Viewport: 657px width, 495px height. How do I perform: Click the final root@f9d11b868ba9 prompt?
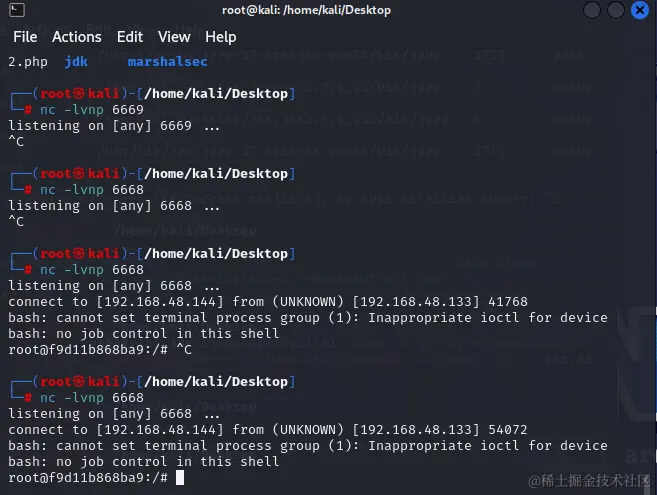88,478
